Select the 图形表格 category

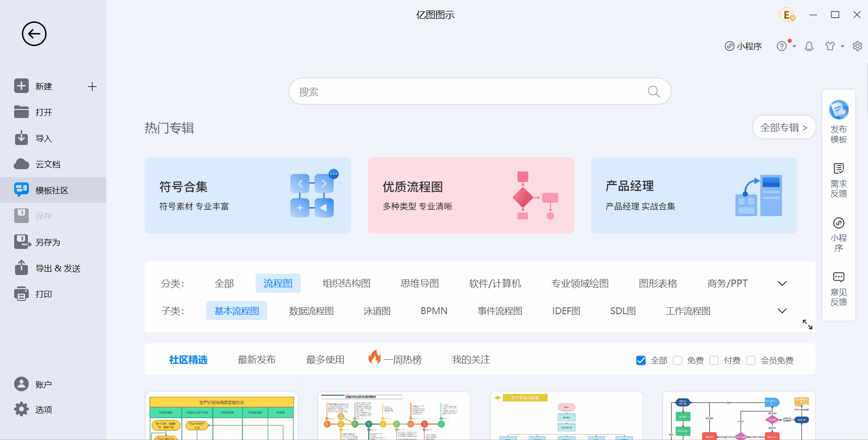658,284
